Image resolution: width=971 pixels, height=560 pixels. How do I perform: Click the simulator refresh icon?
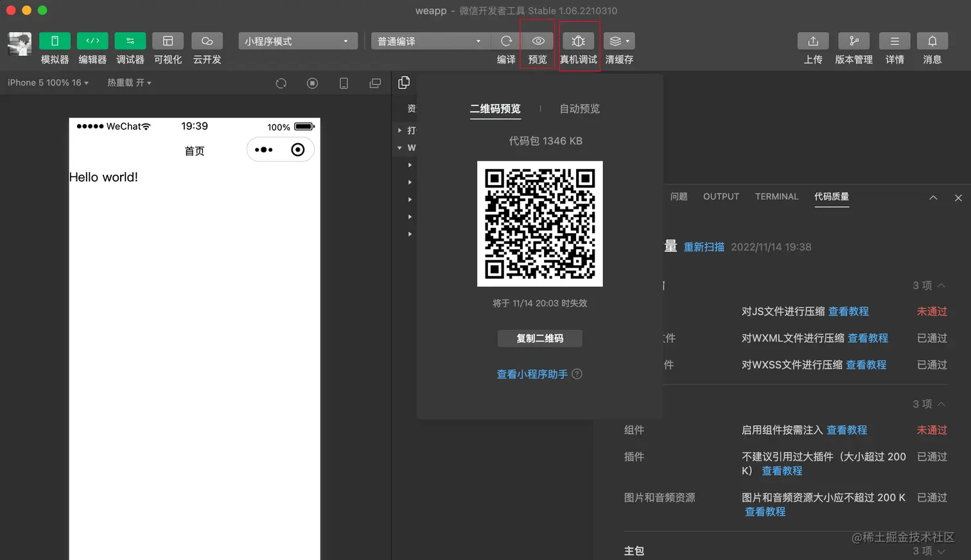(281, 83)
